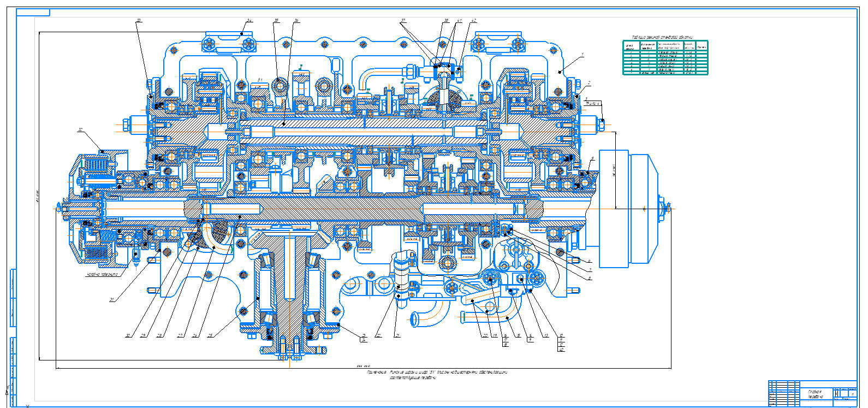Click callout number 28 in bottom row

[x=160, y=335]
